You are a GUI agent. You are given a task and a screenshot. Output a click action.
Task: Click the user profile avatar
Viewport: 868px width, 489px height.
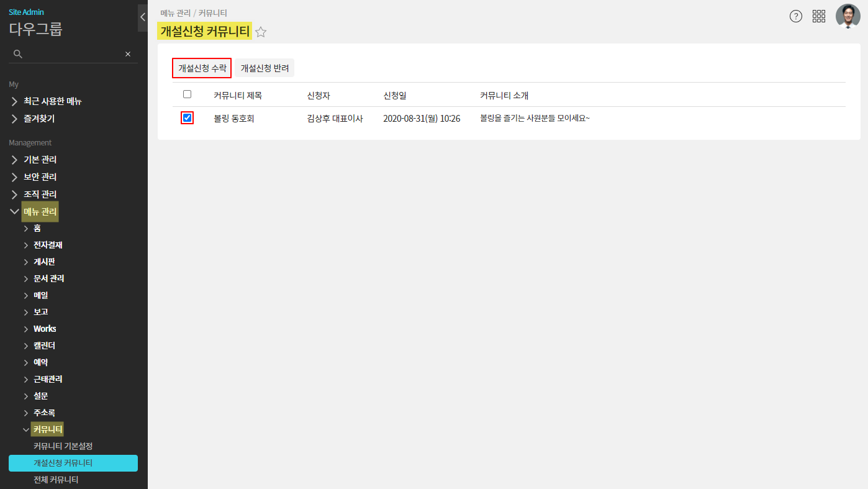(x=848, y=16)
